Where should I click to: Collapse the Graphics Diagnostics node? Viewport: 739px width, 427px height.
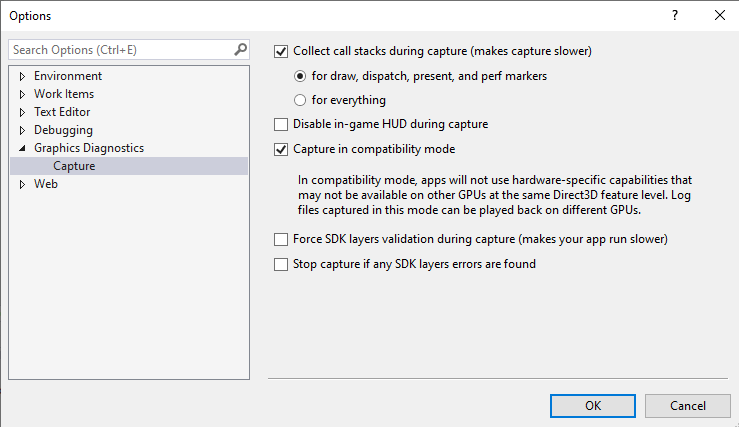[22, 148]
